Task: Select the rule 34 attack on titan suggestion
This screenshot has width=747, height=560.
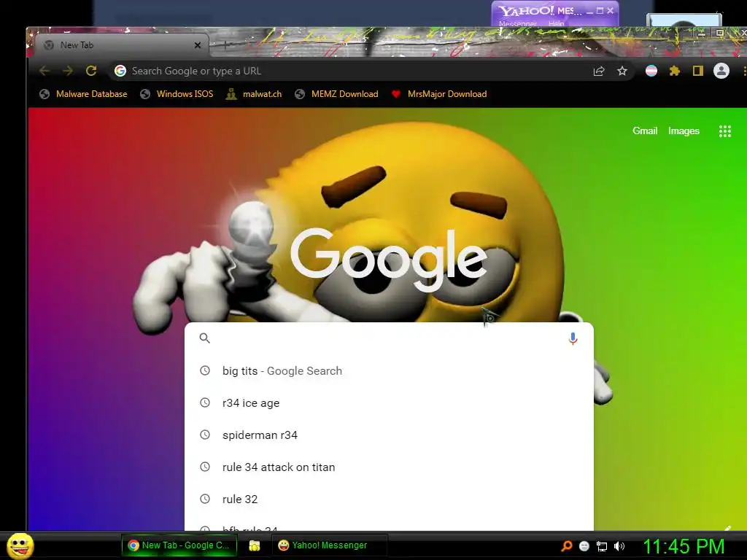Action: (389, 467)
